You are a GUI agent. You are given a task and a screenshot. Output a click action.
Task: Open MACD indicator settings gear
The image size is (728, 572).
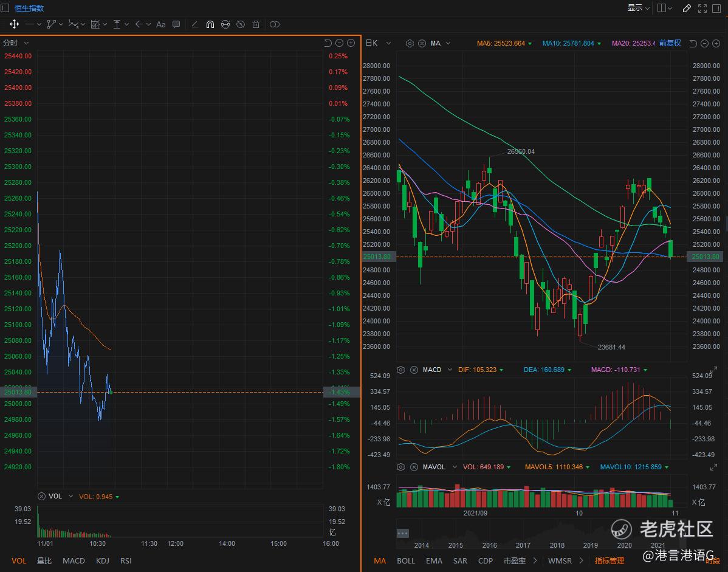pos(400,370)
